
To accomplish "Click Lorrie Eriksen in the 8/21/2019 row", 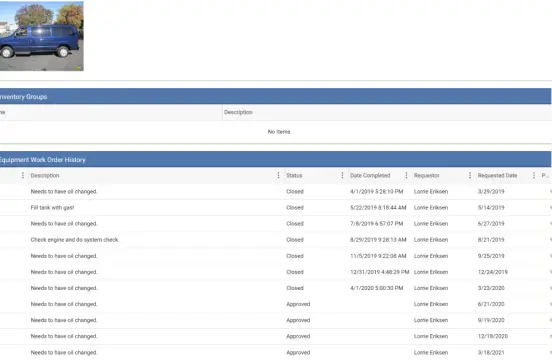I will point(431,240).
